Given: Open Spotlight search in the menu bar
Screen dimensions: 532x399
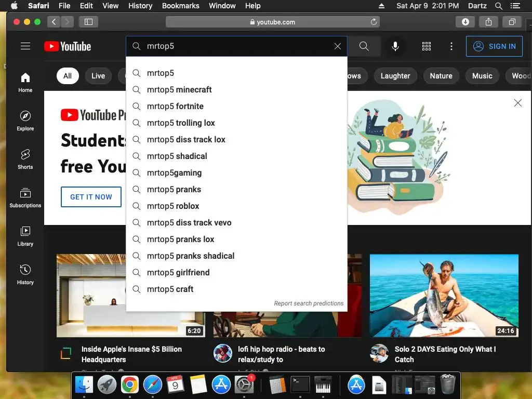Looking at the screenshot, I should 498,6.
